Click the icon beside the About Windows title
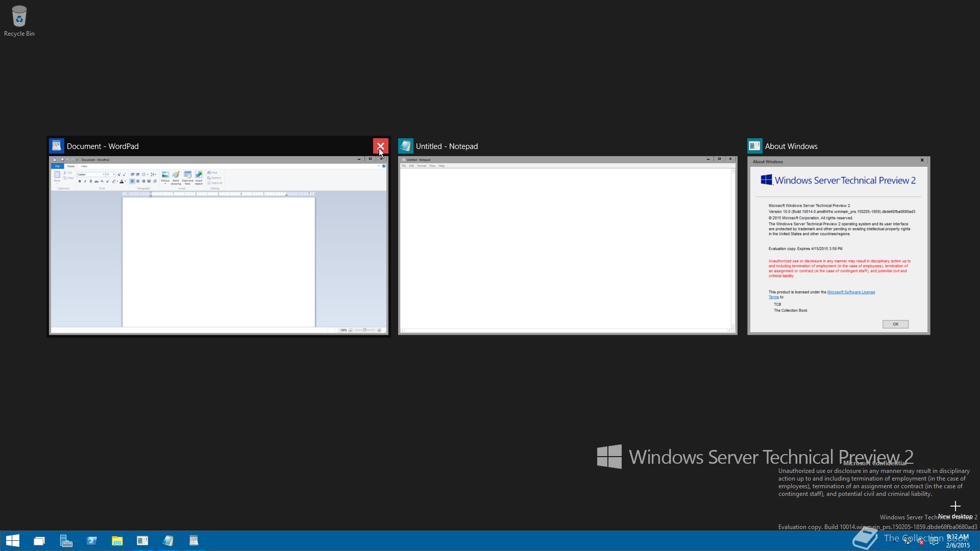The width and height of the screenshot is (980, 551). tap(755, 146)
